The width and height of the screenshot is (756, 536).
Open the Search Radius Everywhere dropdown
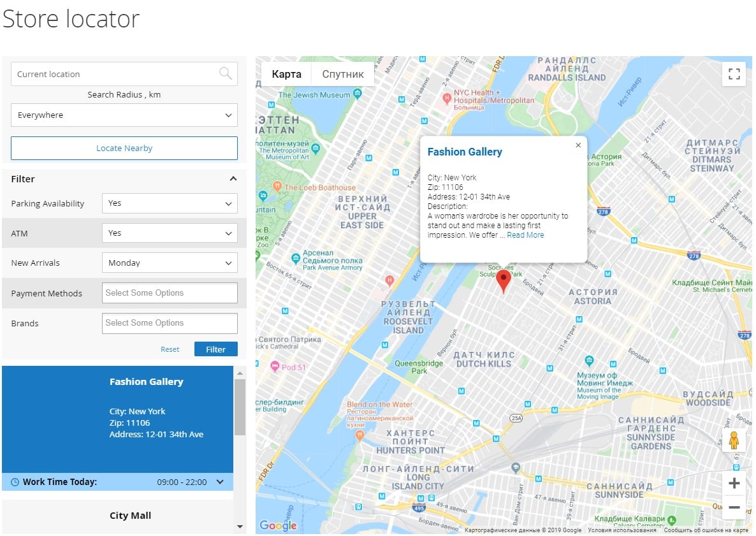(124, 115)
